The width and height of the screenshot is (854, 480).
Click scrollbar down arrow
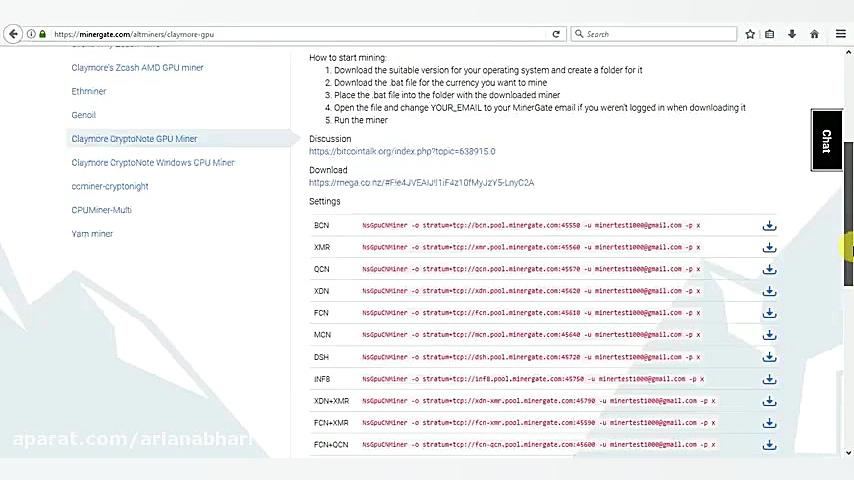[x=849, y=452]
